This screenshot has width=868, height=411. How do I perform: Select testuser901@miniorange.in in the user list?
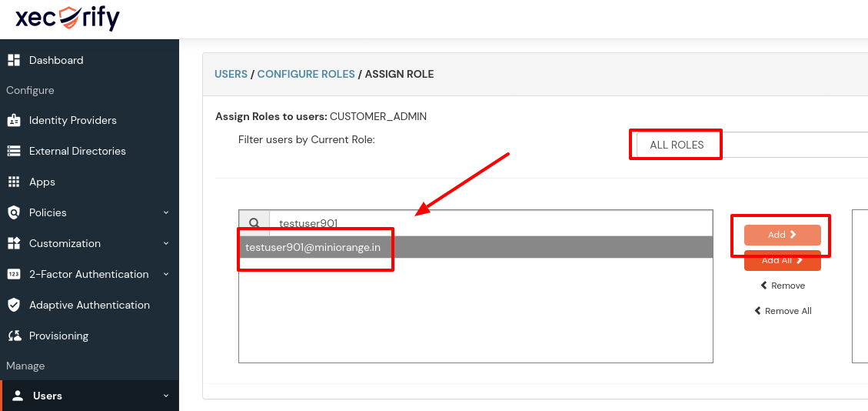click(313, 247)
